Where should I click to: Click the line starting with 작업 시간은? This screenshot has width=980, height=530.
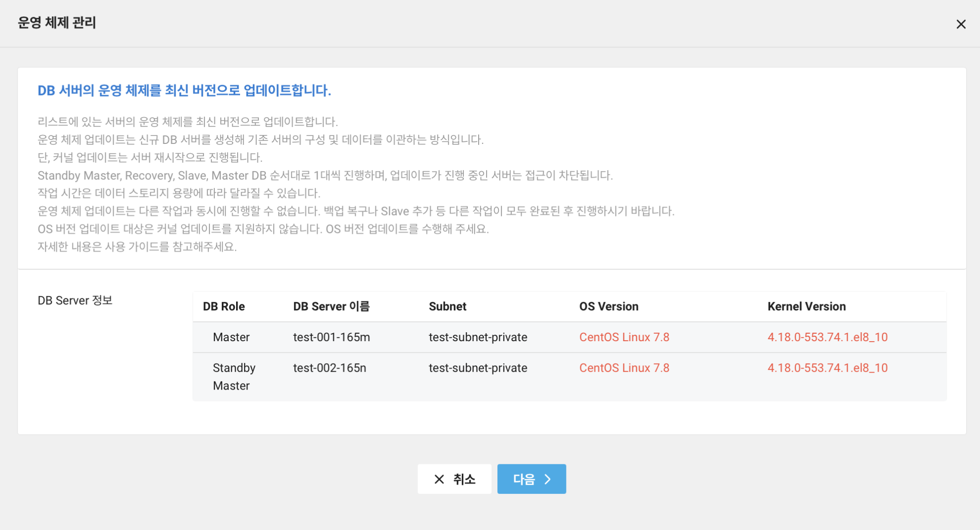pos(179,193)
